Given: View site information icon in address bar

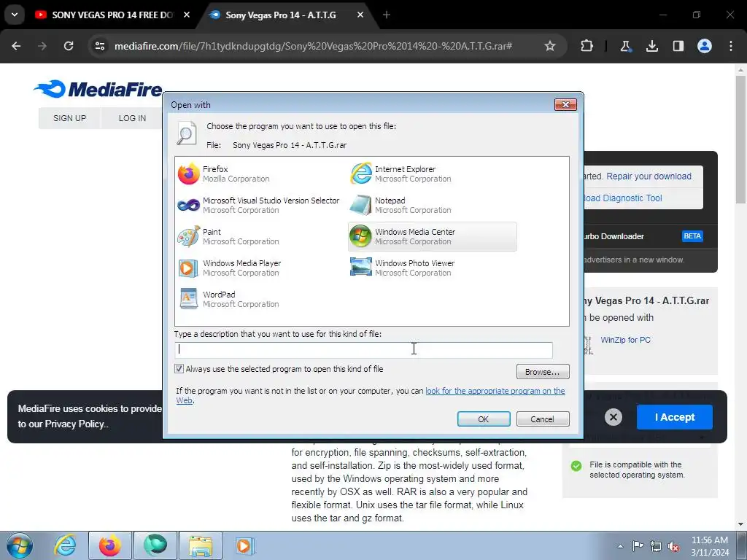Looking at the screenshot, I should click(100, 46).
